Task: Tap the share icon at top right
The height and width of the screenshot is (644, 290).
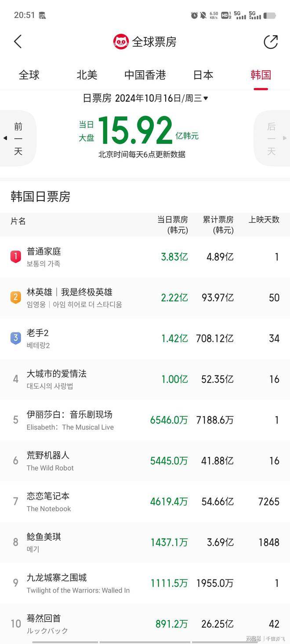Action: coord(271,42)
